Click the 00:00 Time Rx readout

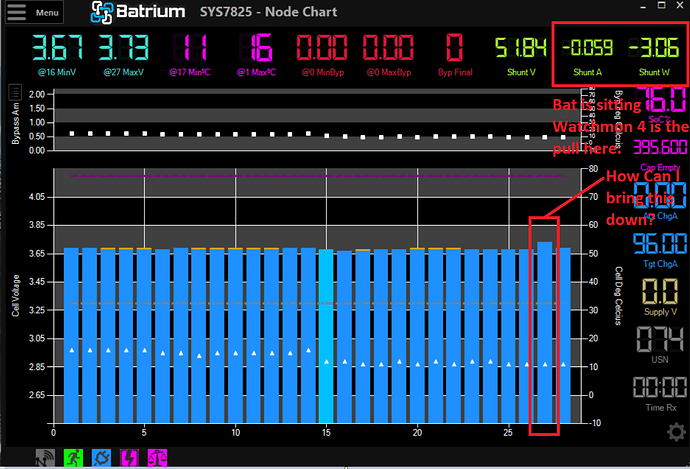(660, 387)
